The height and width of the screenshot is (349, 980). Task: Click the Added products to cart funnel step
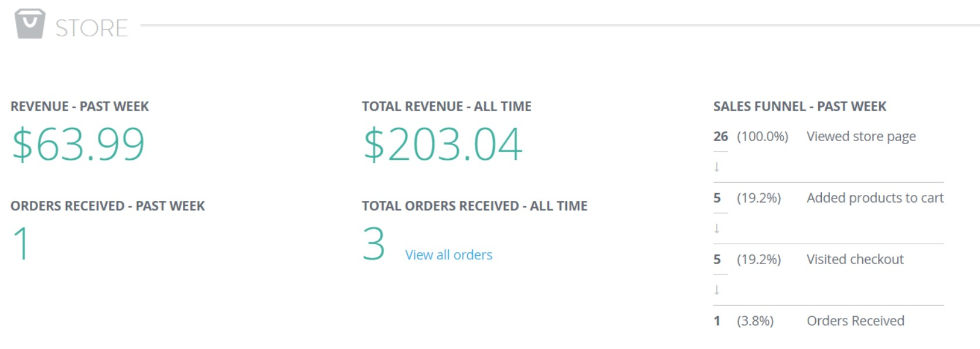(874, 198)
